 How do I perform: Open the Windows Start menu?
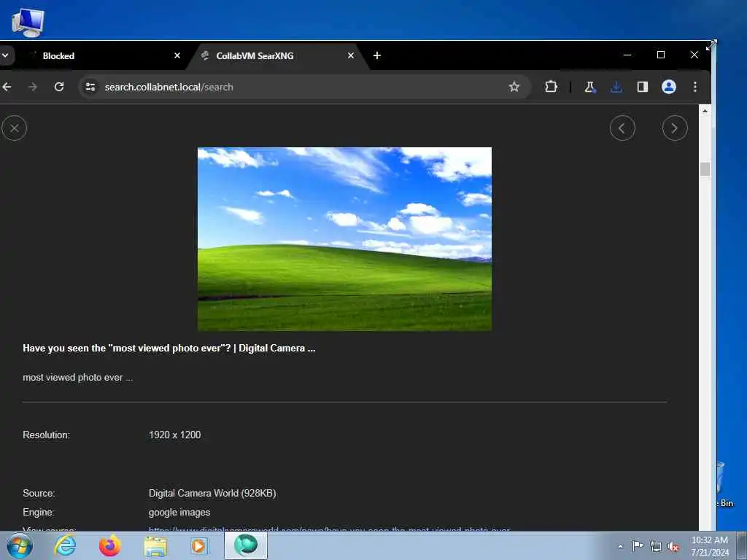(x=20, y=545)
